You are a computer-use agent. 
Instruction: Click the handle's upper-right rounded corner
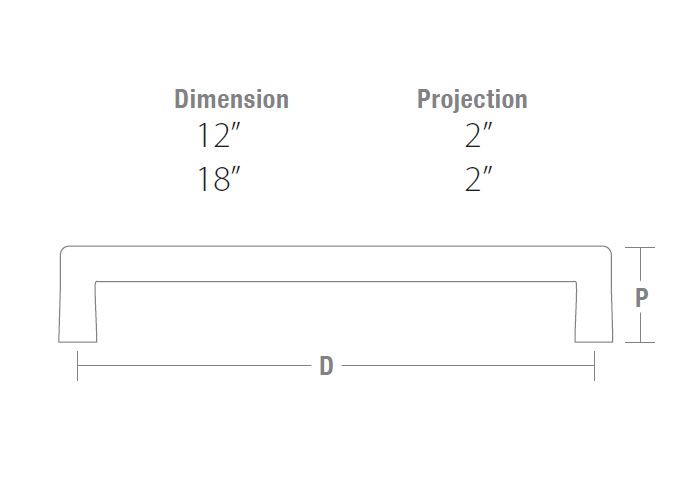606,252
